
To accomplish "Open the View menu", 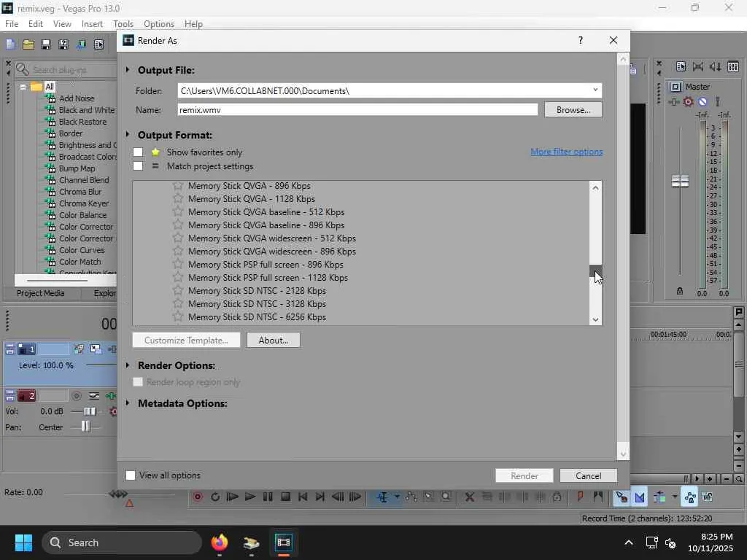I will (x=62, y=24).
